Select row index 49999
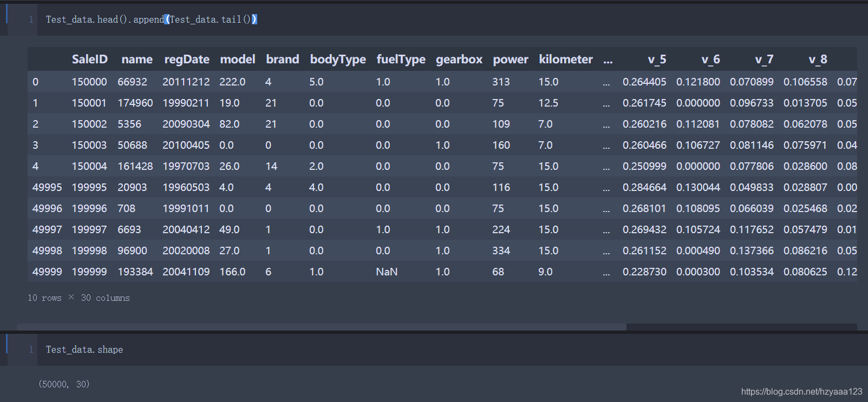The width and height of the screenshot is (868, 402). [x=47, y=272]
